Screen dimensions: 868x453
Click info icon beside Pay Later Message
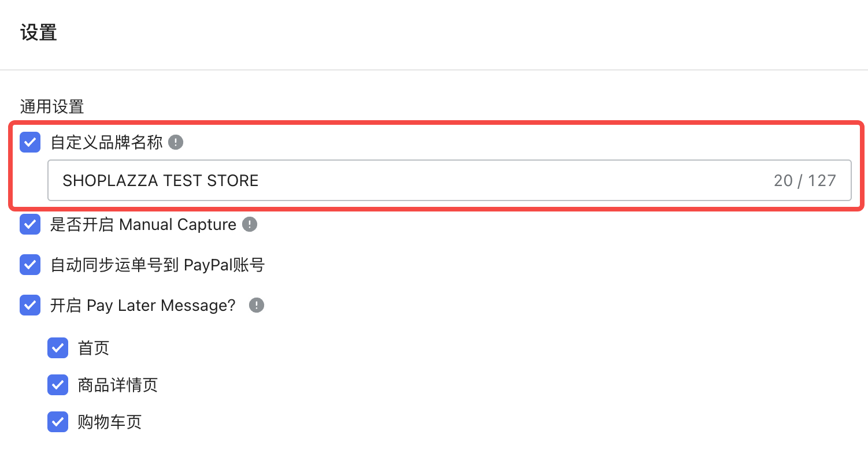[x=257, y=305]
